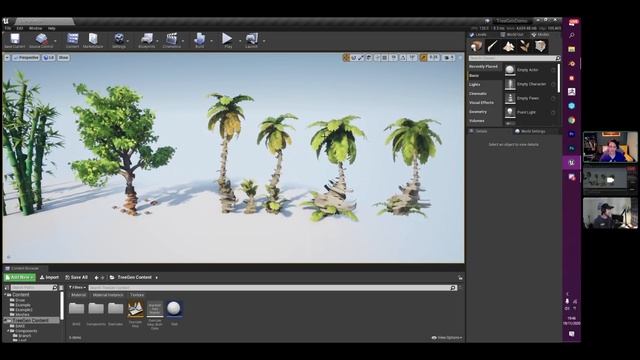
Task: Click the Content toolbar icon
Action: coord(73,39)
